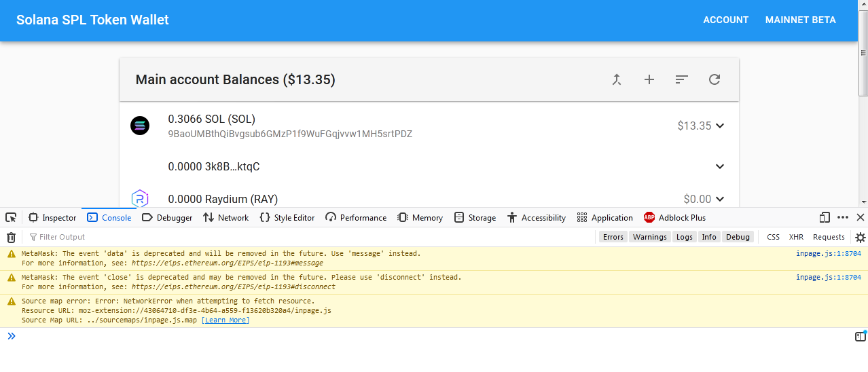Toggle the Info filter
868x372 pixels.
(709, 237)
